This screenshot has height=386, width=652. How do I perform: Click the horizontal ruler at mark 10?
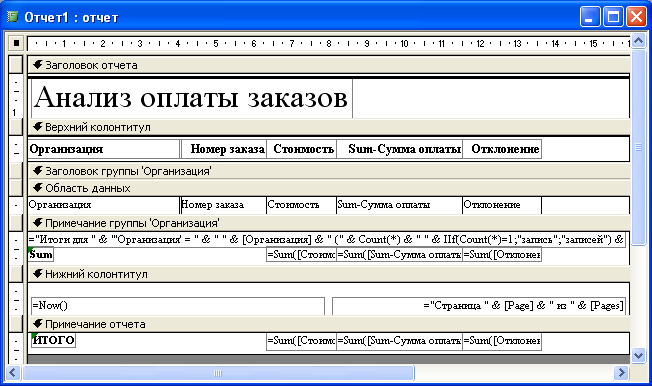click(404, 43)
